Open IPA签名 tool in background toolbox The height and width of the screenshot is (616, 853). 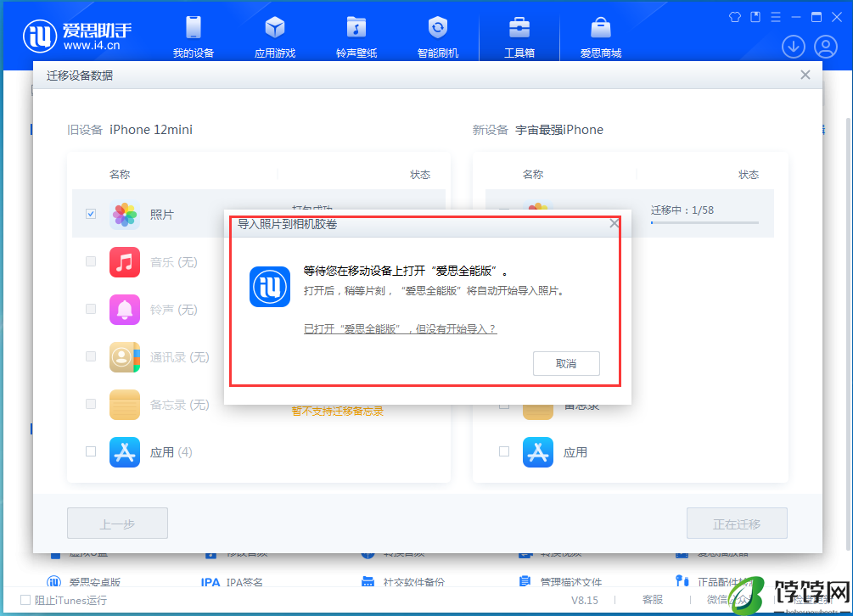click(x=232, y=582)
